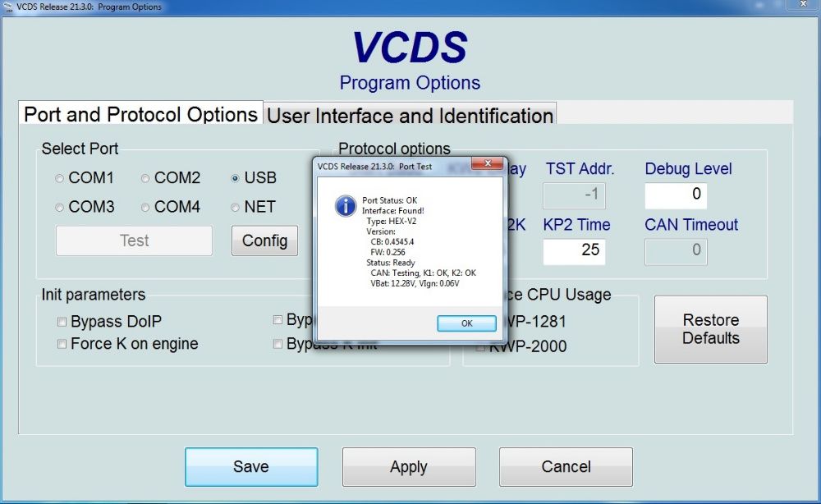Enable the Bypass DoIP checkbox
The image size is (821, 504).
pos(62,321)
